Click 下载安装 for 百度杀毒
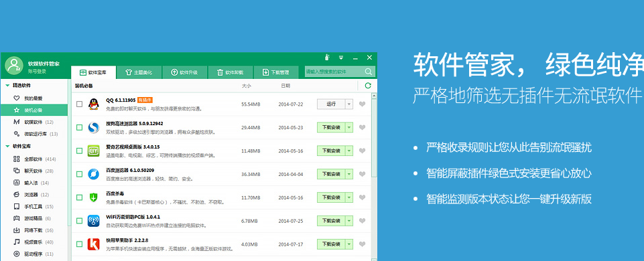644x261 pixels. coord(331,197)
